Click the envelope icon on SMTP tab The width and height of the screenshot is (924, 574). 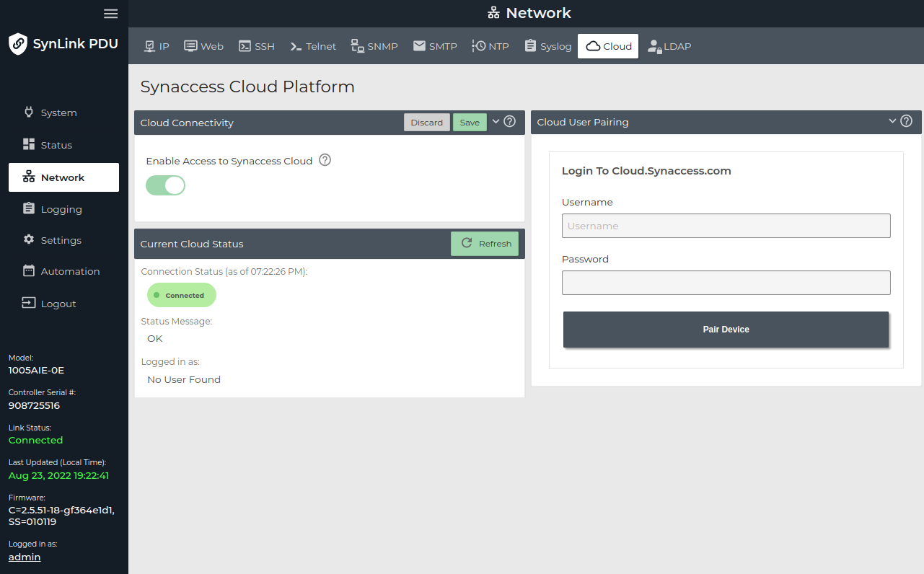pyautogui.click(x=419, y=46)
